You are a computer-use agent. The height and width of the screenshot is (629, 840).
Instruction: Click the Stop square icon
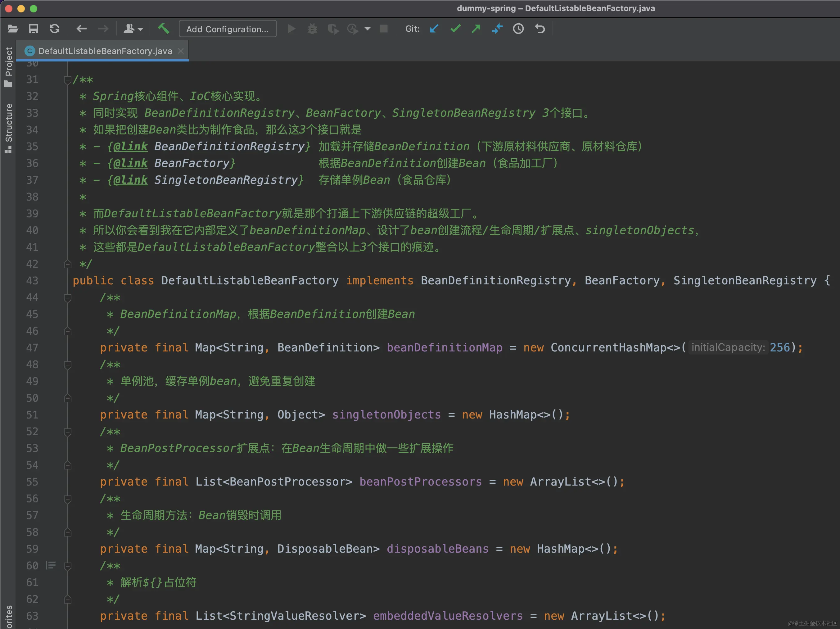pos(384,29)
